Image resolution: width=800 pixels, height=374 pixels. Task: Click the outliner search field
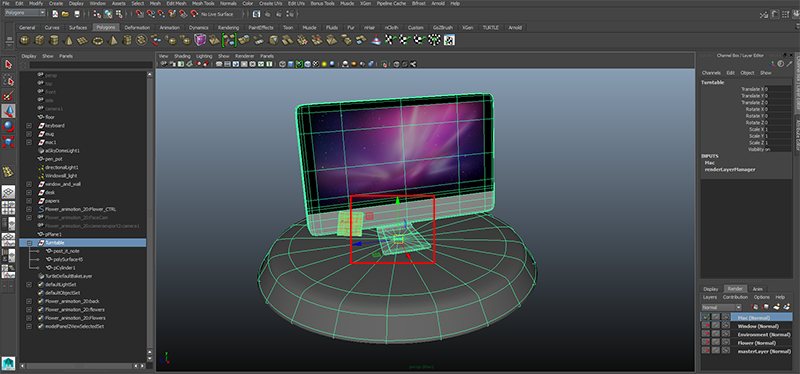coord(91,65)
